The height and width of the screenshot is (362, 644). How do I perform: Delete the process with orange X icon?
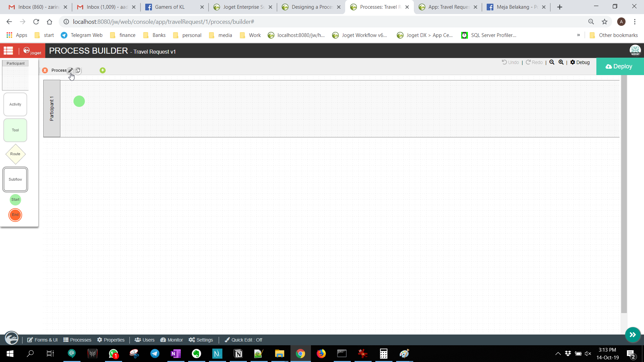point(45,70)
